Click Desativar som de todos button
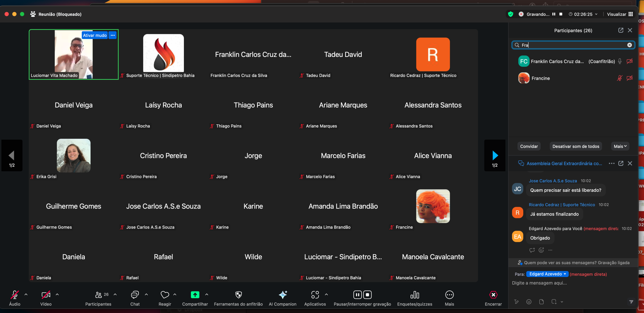 click(576, 146)
